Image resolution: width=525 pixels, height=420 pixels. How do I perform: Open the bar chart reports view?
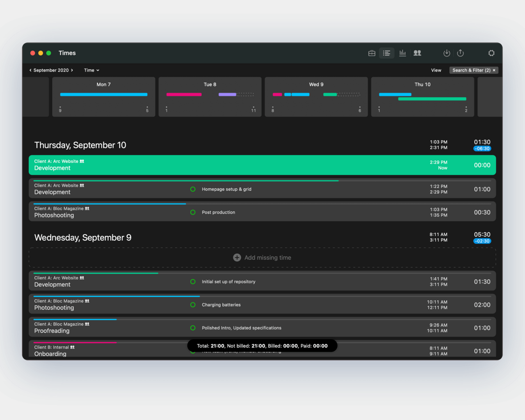[x=402, y=53]
